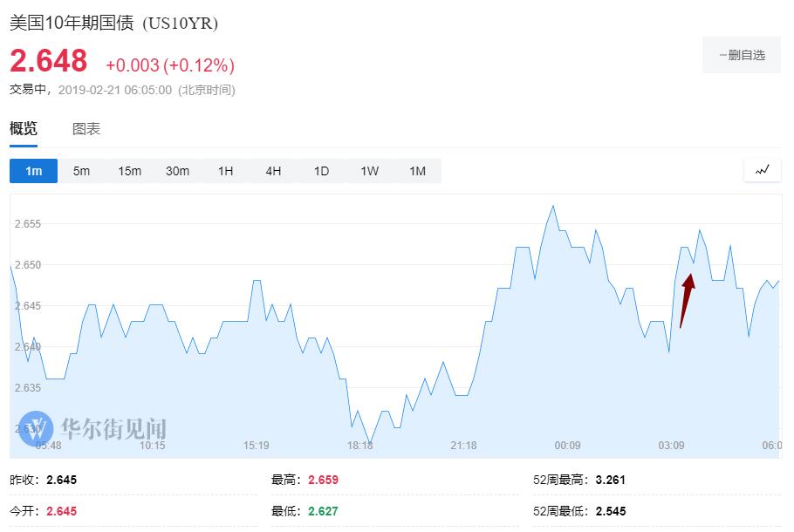794x532 pixels.
Task: Choose the 30m interval
Action: [177, 171]
